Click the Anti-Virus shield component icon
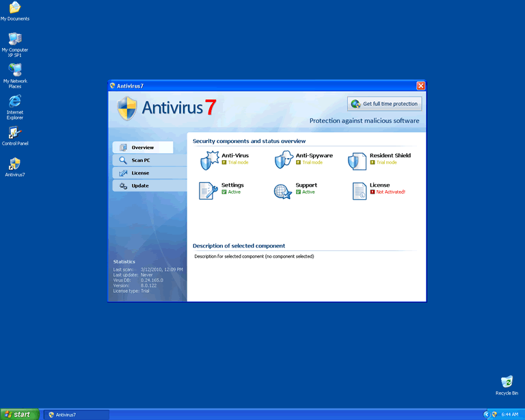Image resolution: width=525 pixels, height=420 pixels. (208, 161)
